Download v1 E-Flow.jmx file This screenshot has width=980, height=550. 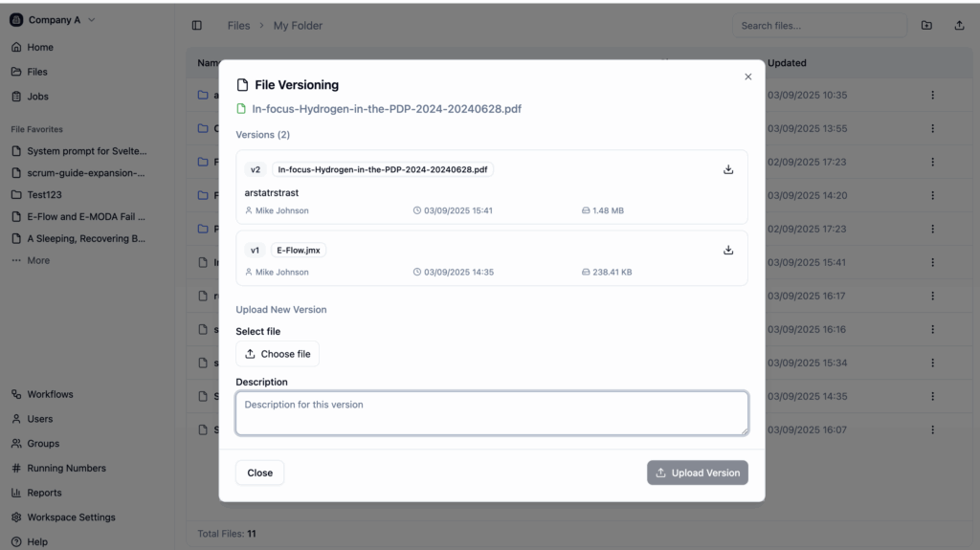(x=728, y=250)
